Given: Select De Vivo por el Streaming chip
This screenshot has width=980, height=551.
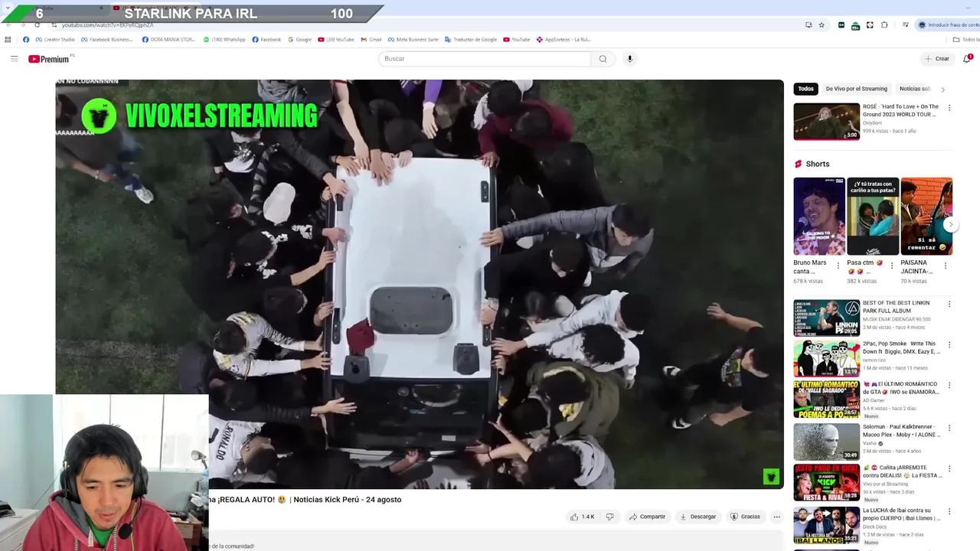Looking at the screenshot, I should click(x=856, y=89).
